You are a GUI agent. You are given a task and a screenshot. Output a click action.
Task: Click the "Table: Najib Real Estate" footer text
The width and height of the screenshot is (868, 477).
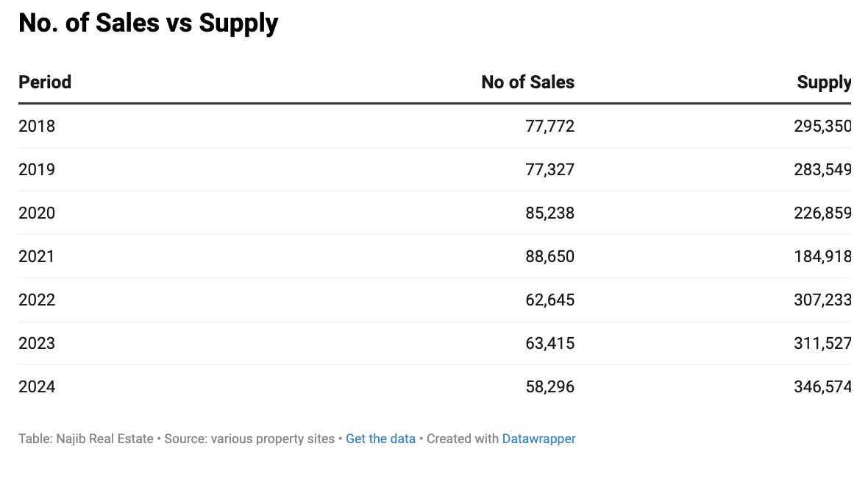85,439
